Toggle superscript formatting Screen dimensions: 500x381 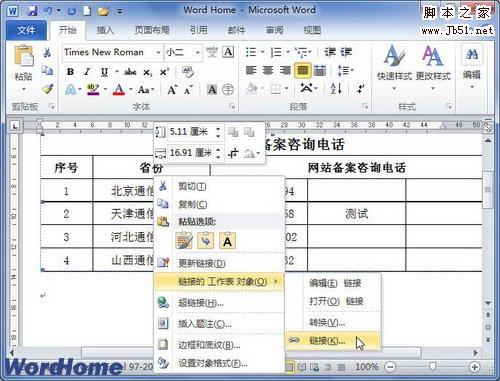(x=164, y=72)
